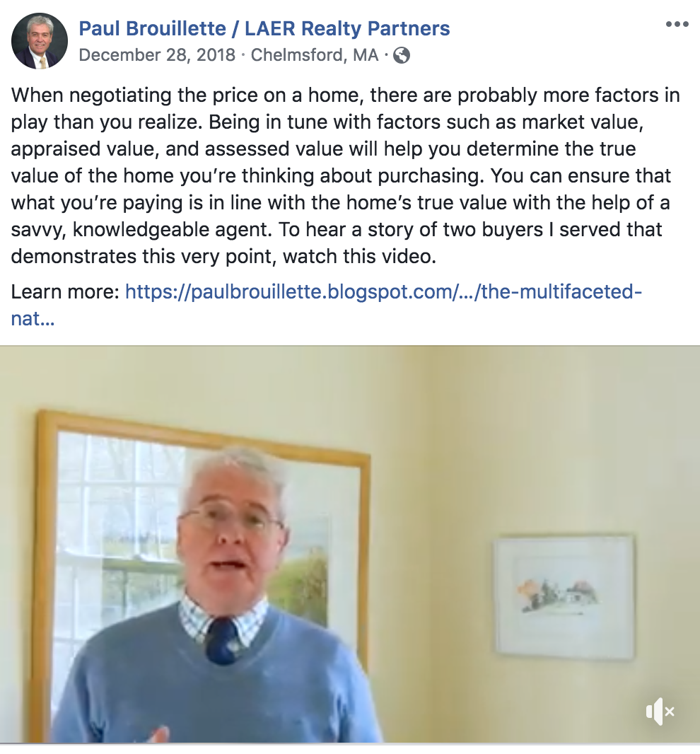Screen dimensions: 700x754
Task: Click the 'watch this video' sentence
Action: click(x=358, y=256)
